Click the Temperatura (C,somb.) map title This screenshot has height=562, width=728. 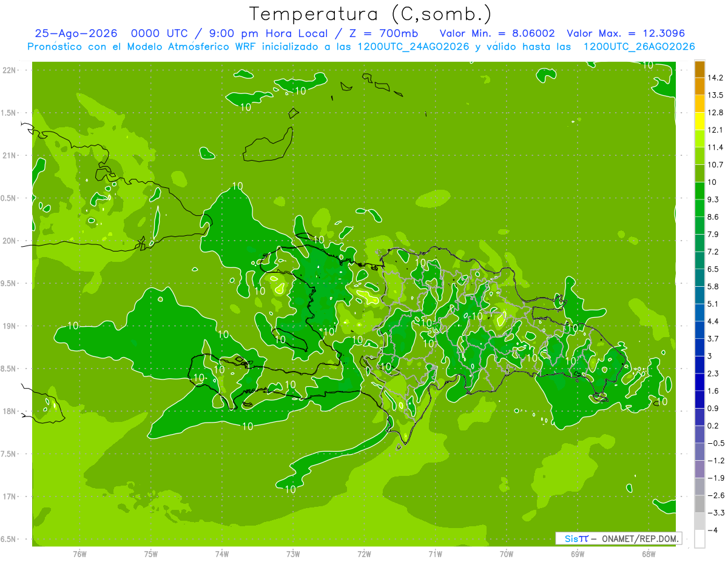click(371, 14)
